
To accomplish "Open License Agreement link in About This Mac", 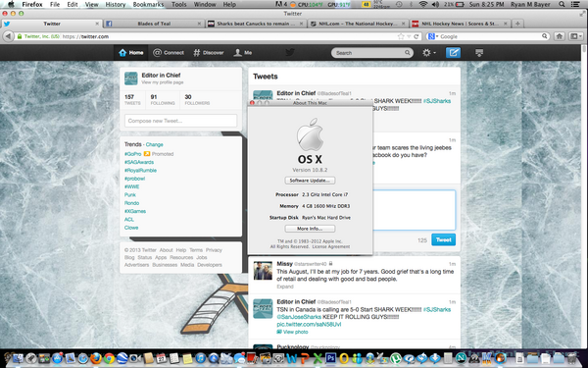I will (331, 246).
